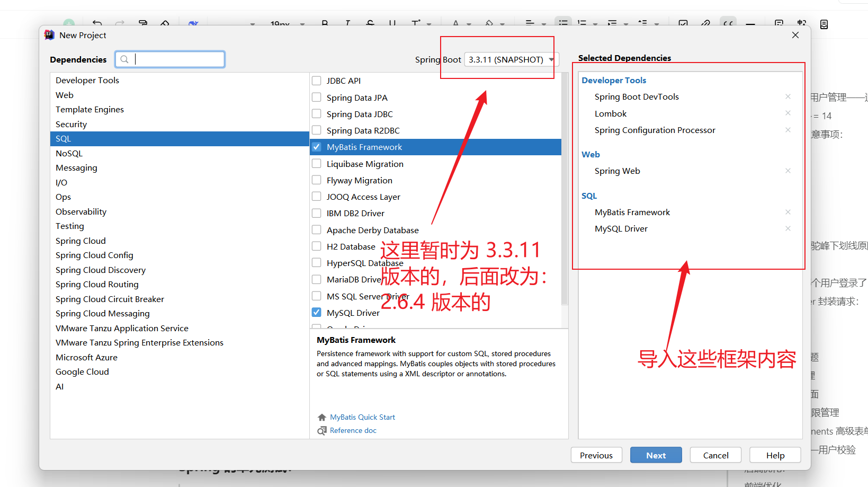The image size is (868, 487).
Task: Remove Spring Web from selected dependencies
Action: pyautogui.click(x=788, y=171)
